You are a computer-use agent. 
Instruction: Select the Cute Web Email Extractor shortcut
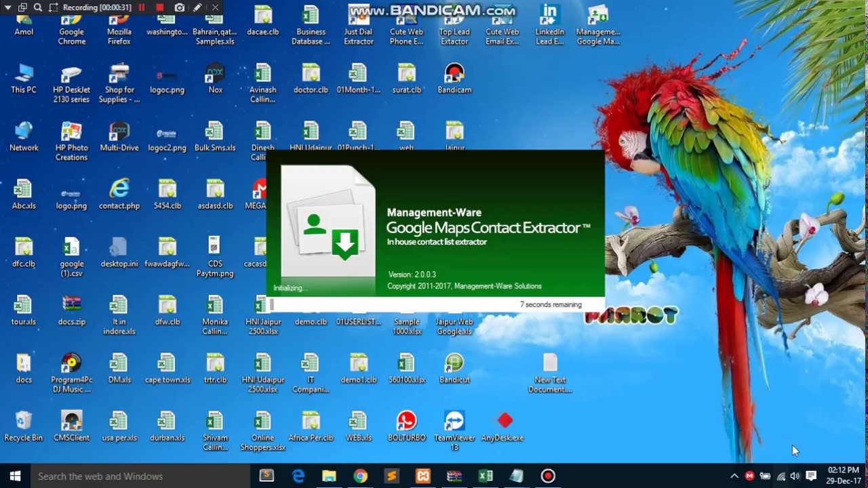click(x=502, y=26)
